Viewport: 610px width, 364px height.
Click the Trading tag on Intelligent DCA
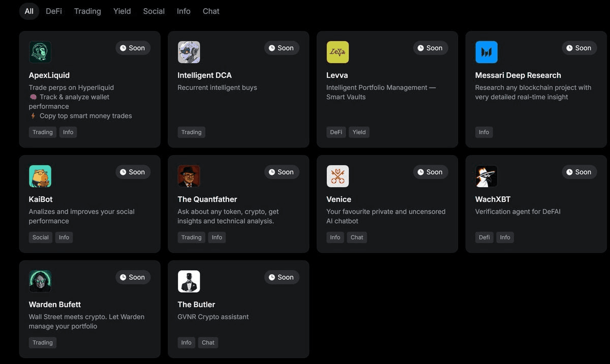(192, 132)
